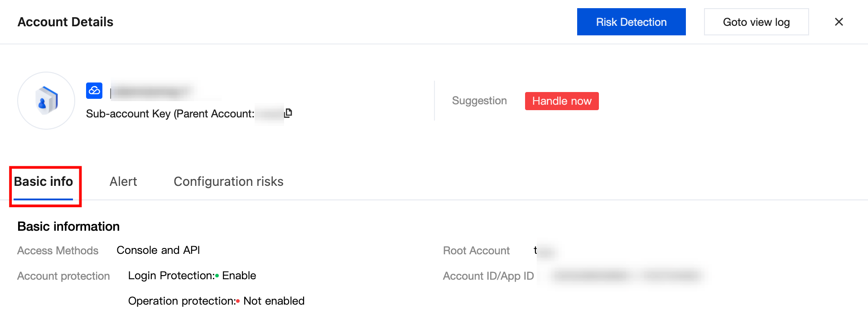Select the Console and API value

[x=158, y=250]
